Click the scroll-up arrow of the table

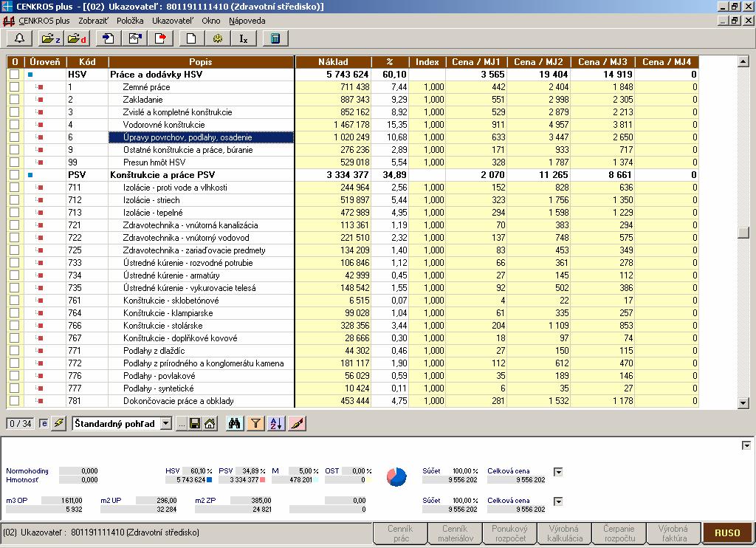point(743,61)
